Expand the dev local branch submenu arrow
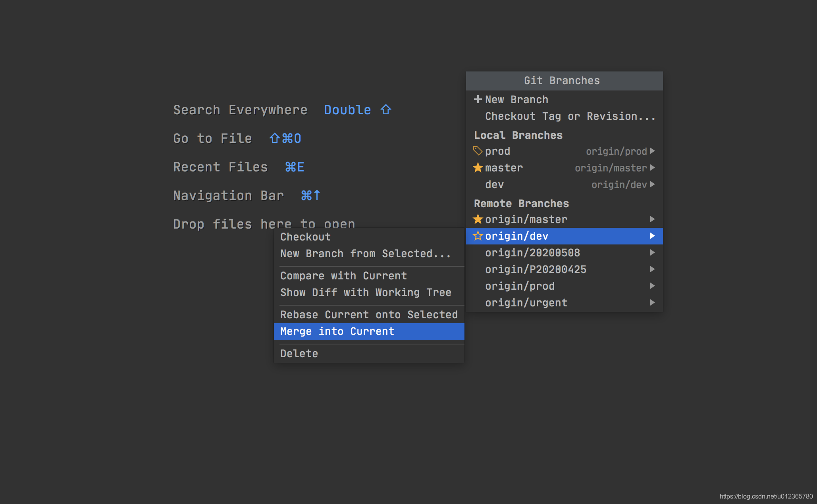This screenshot has height=504, width=817. (x=652, y=185)
